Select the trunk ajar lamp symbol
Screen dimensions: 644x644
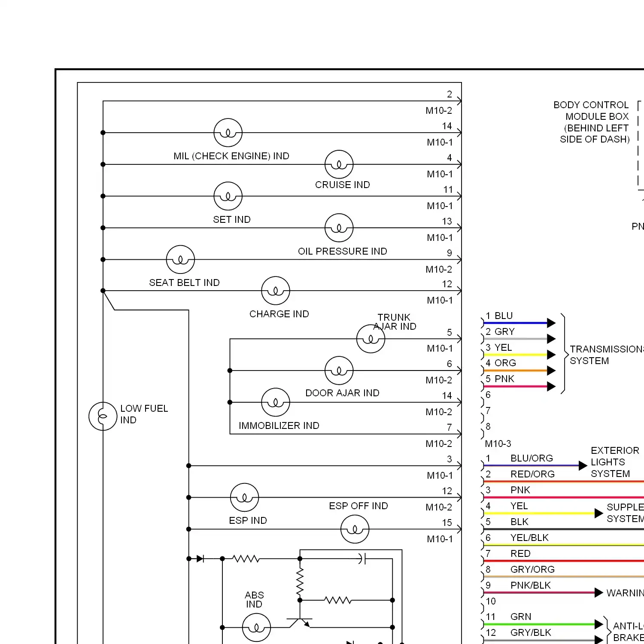[371, 339]
